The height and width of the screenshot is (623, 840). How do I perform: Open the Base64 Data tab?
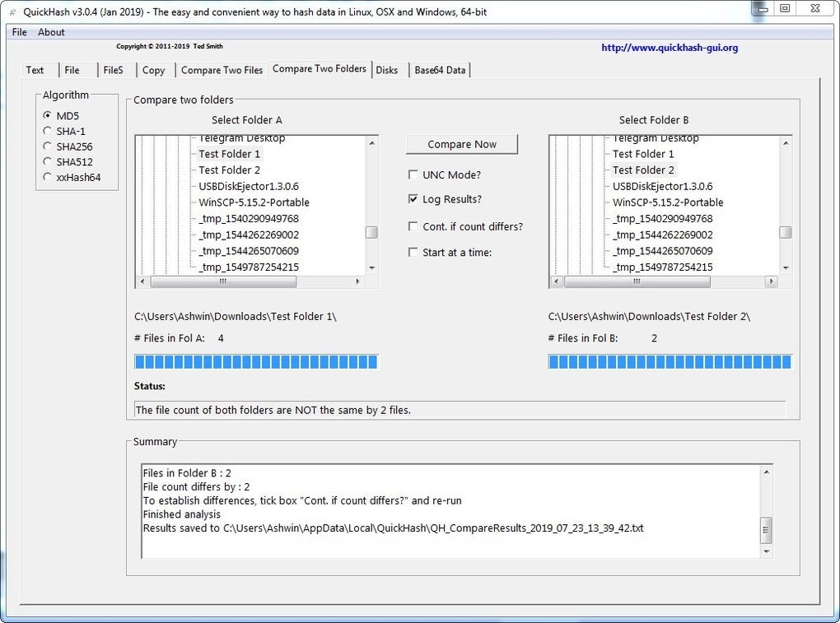(439, 70)
